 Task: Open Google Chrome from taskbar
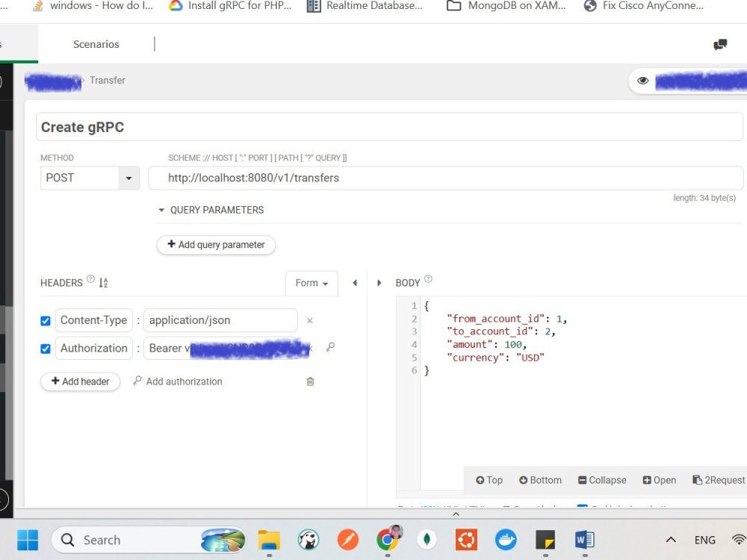[x=388, y=539]
